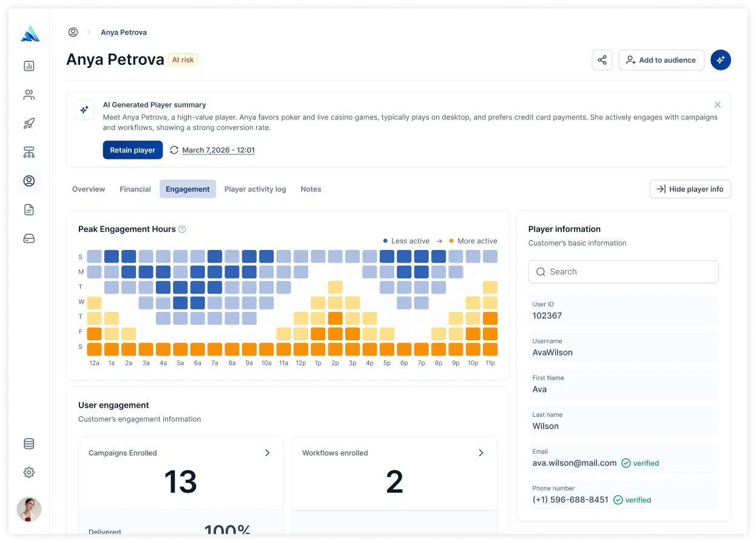Expand Campaigns Enrolled with the chevron
The image size is (756, 543).
[267, 453]
